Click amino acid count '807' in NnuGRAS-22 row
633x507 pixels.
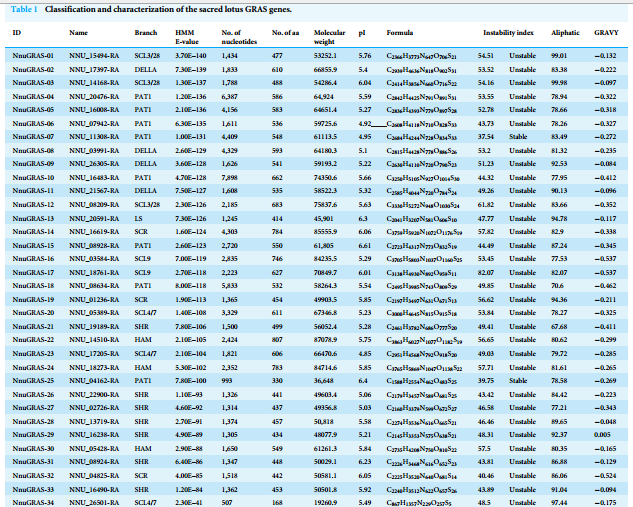pos(277,340)
